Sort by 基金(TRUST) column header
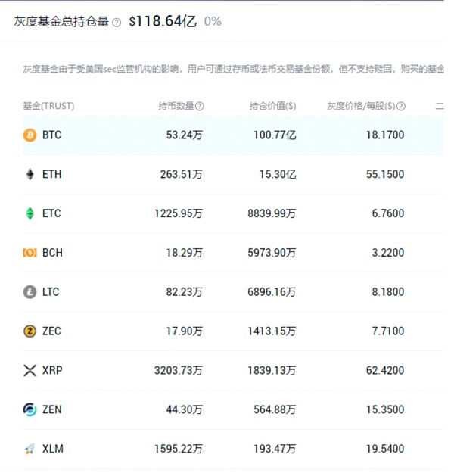This screenshot has width=454, height=476. coord(48,106)
